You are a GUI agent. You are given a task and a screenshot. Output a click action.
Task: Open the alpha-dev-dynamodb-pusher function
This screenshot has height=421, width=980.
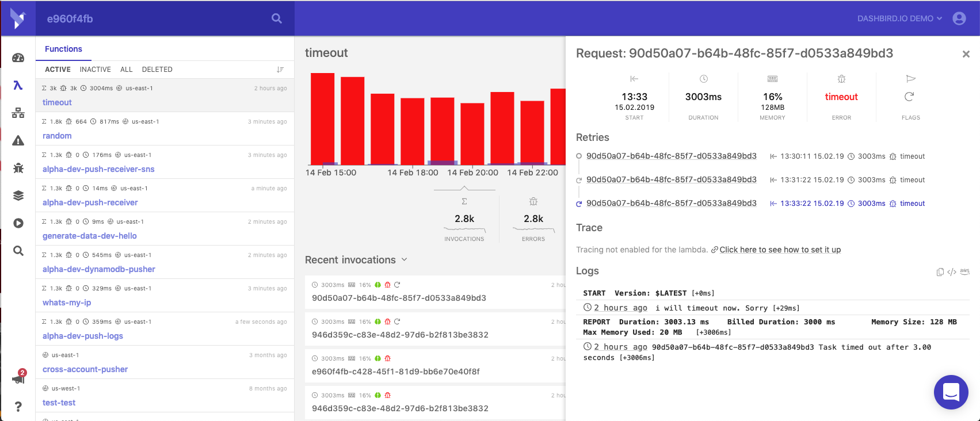click(99, 269)
